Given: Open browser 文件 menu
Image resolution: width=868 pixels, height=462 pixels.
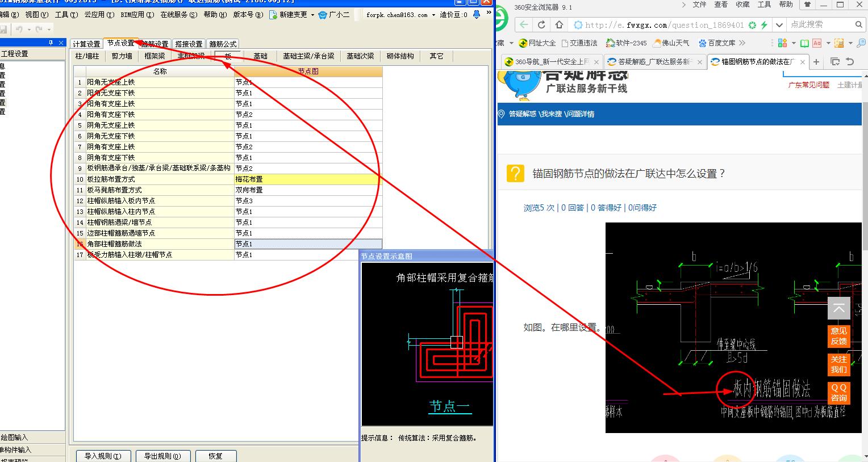Looking at the screenshot, I should click(699, 5).
